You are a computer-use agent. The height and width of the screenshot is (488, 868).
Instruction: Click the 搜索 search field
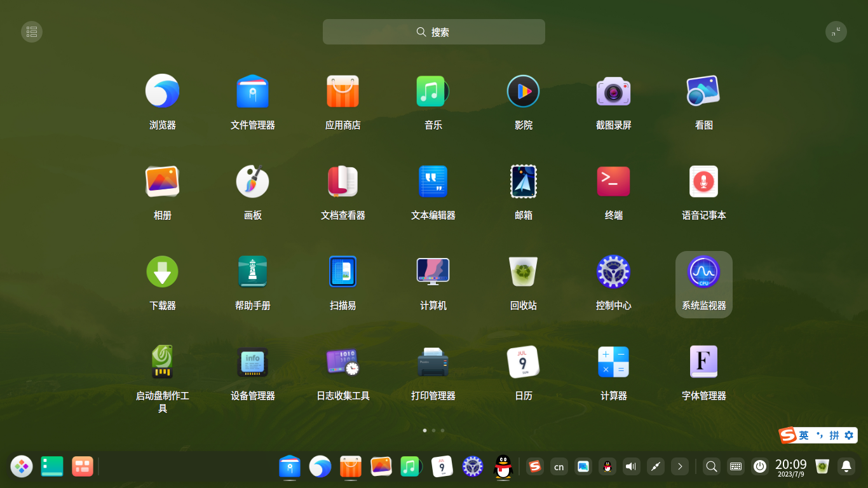[433, 32]
